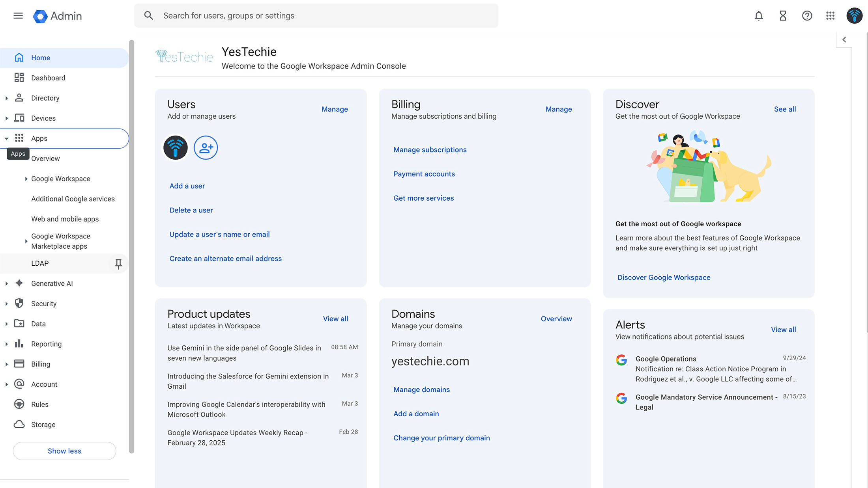Expand the Account section arrow
Screen dimensions: 868x488
6,384
